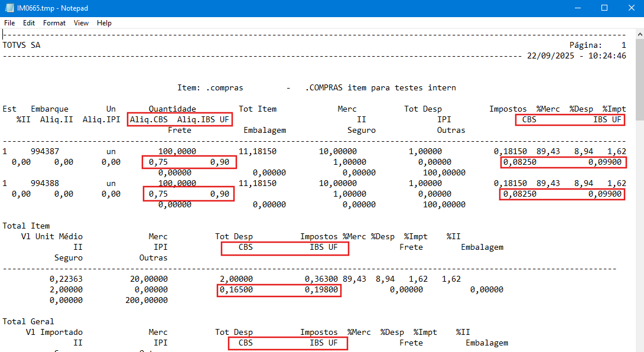The width and height of the screenshot is (644, 352).
Task: Click the total CBS value '0,16500'
Action: tap(236, 290)
